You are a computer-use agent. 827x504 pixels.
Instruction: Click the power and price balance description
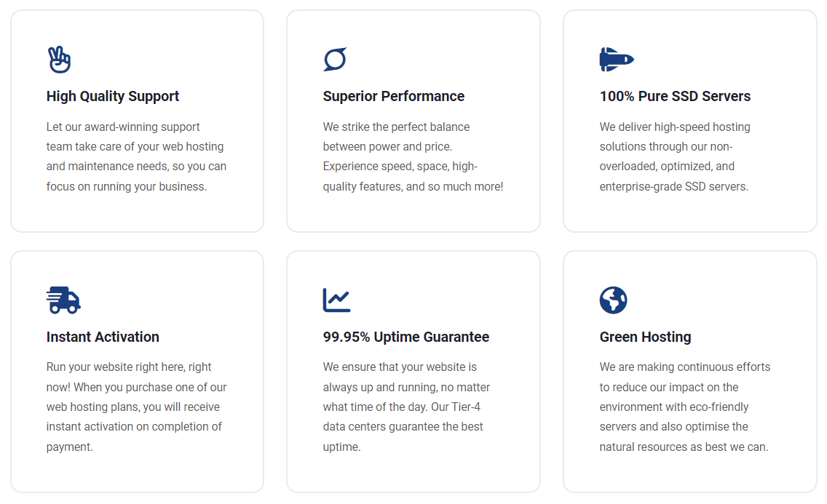click(413, 156)
